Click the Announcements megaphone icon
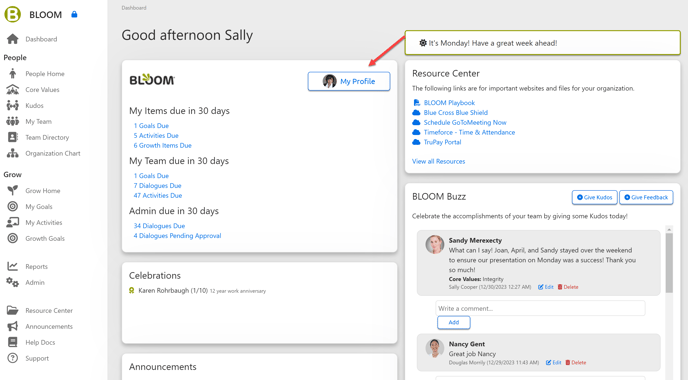 click(x=13, y=326)
